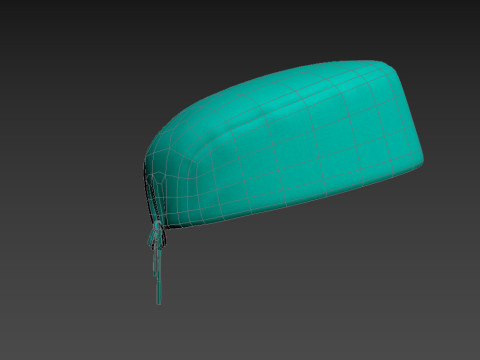Click the hanging tassel strings below the cap
Screen dimensions: 480x360
pyautogui.click(x=157, y=263)
